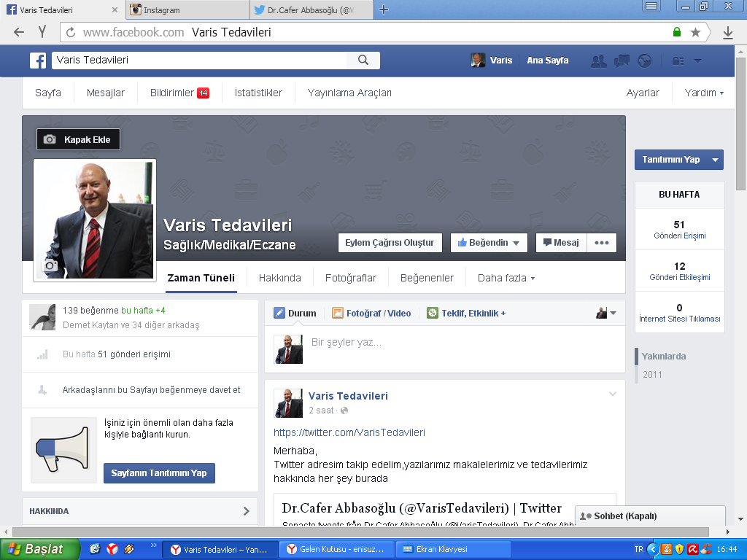Open posting identity selector dropdown
The height and width of the screenshot is (560, 747).
tap(606, 313)
